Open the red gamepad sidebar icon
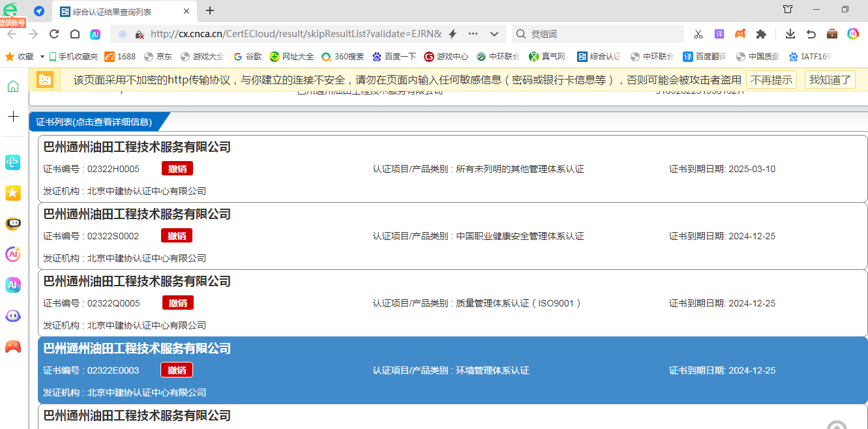 13,346
